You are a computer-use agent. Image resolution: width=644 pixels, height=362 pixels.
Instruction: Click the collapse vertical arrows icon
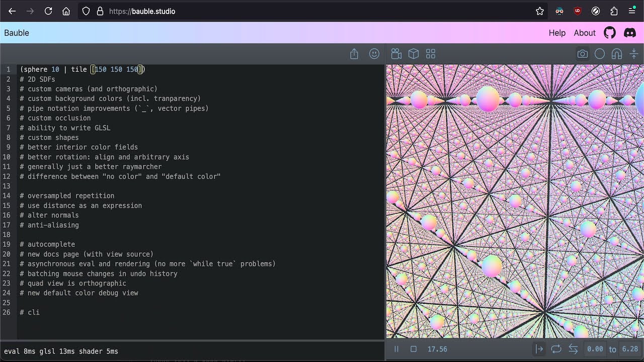pos(634,54)
